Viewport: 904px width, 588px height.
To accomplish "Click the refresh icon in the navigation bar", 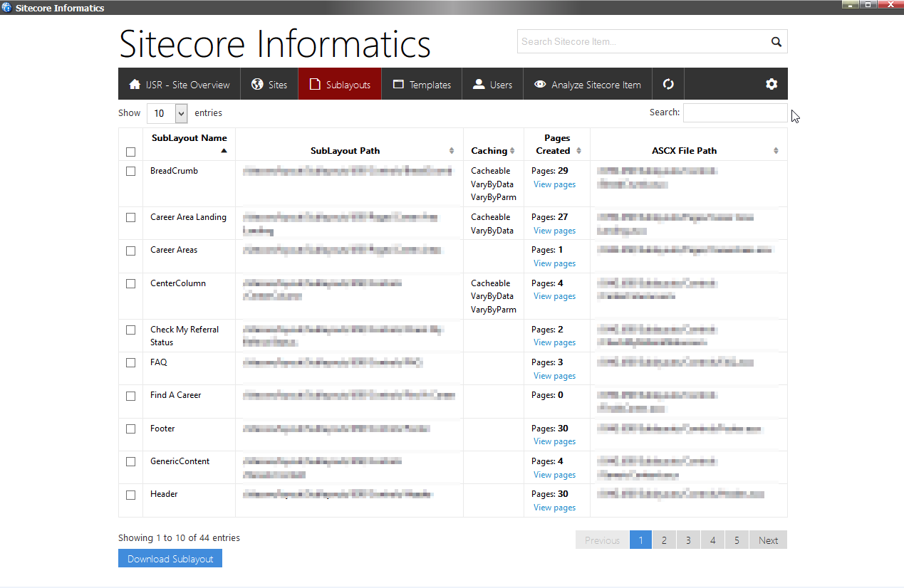I will coord(668,84).
